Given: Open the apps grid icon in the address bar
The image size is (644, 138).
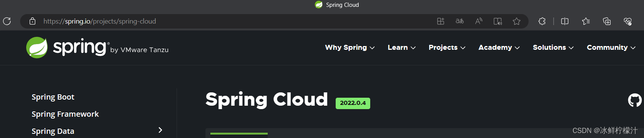Looking at the screenshot, I should 440,21.
